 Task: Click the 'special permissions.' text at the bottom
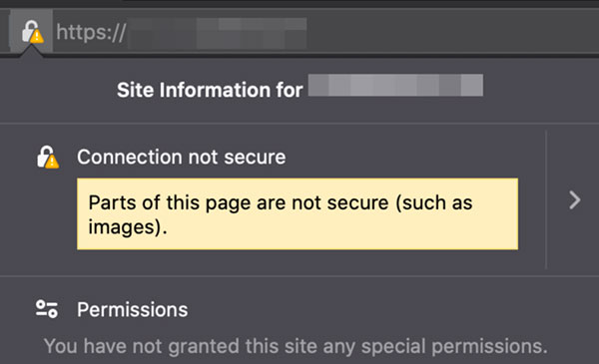[454, 346]
